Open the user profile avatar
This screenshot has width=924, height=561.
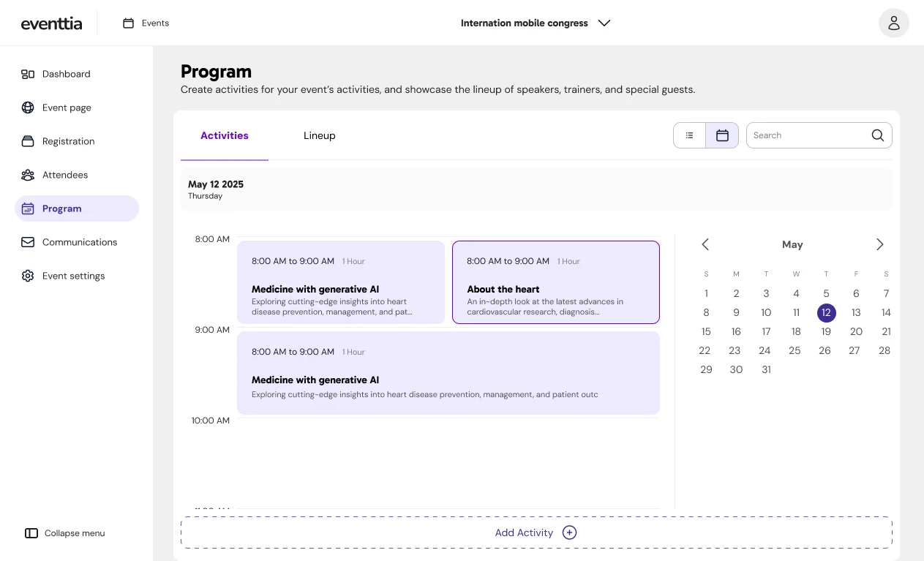(x=893, y=23)
